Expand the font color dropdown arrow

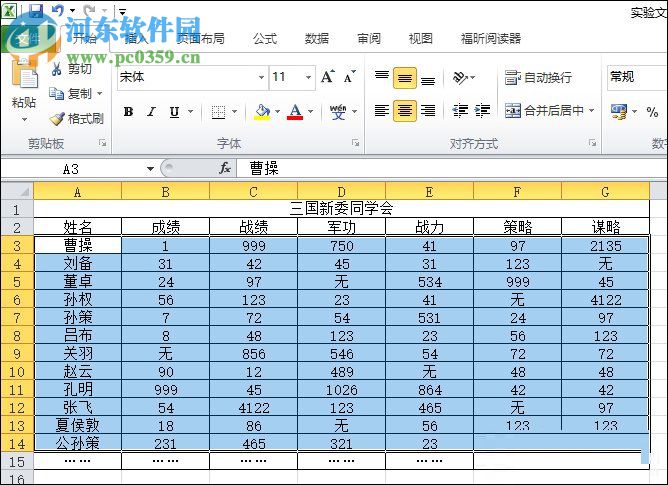tap(311, 112)
